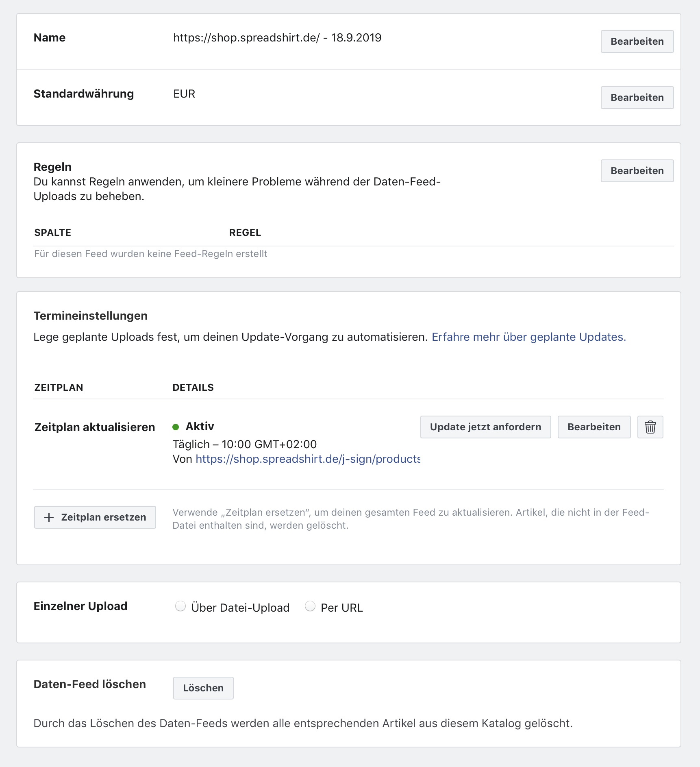Click the REGEL column header
The width and height of the screenshot is (700, 767).
click(x=245, y=233)
